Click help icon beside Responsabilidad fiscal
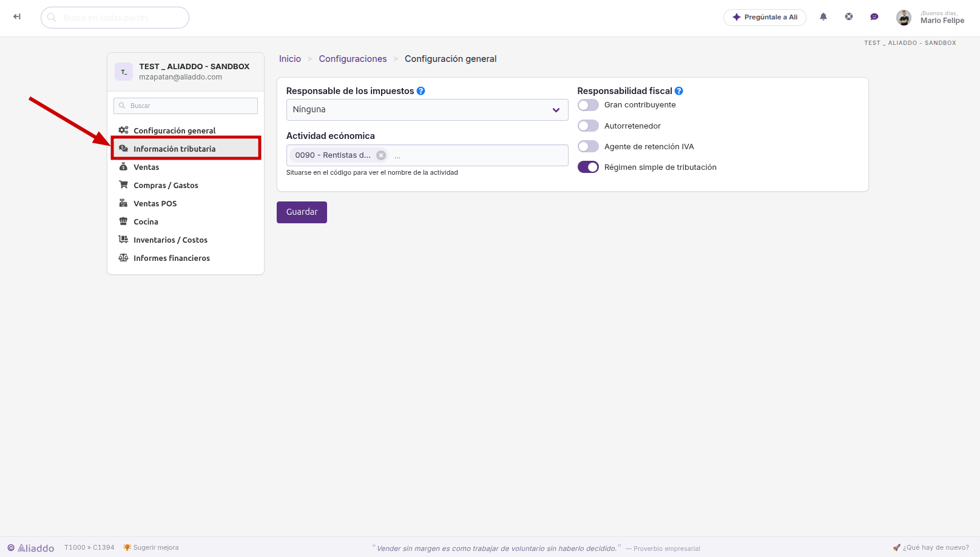Screen dimensions: 980x557 pos(679,91)
